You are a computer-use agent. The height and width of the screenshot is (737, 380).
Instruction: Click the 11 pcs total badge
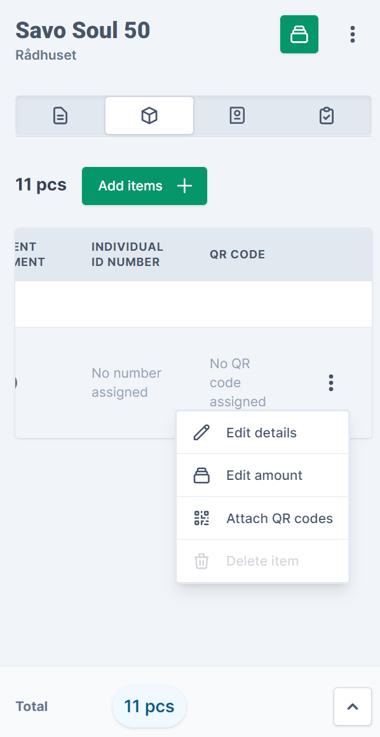coord(149,706)
